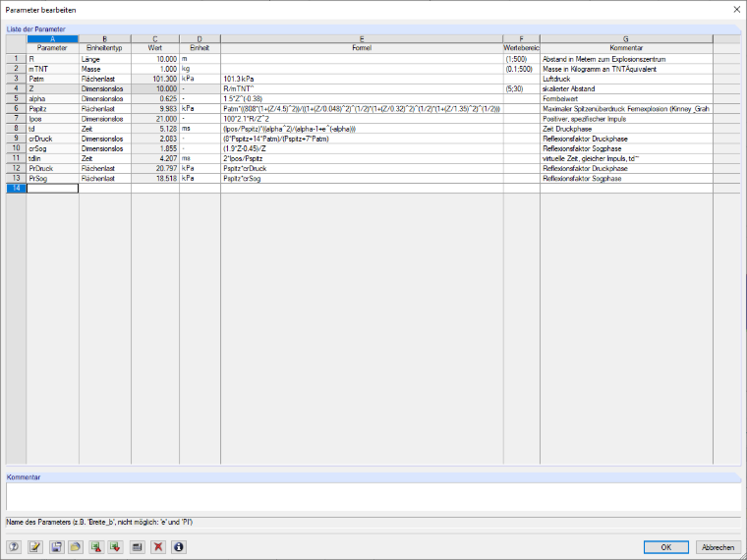Open the calculator icon in bottom toolbar

coord(138,547)
